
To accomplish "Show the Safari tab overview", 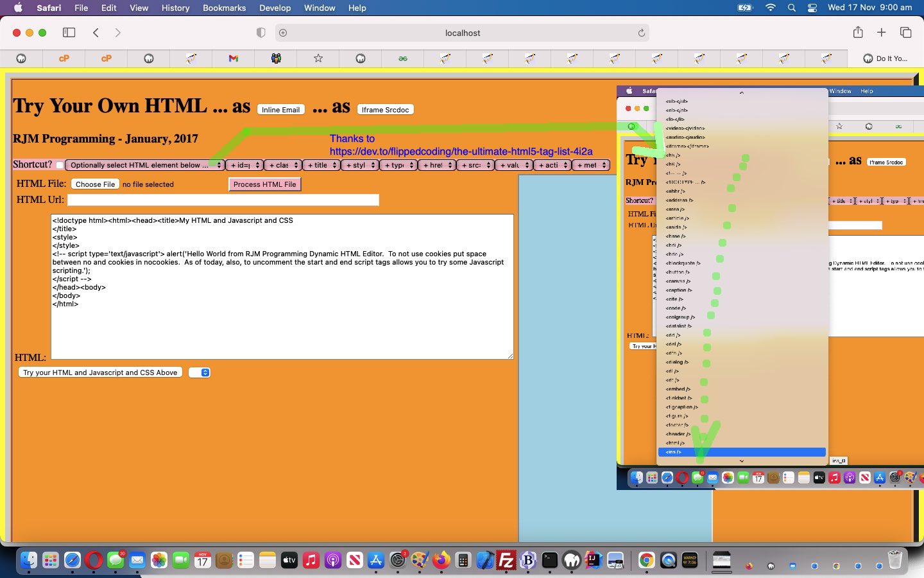I will [x=906, y=33].
